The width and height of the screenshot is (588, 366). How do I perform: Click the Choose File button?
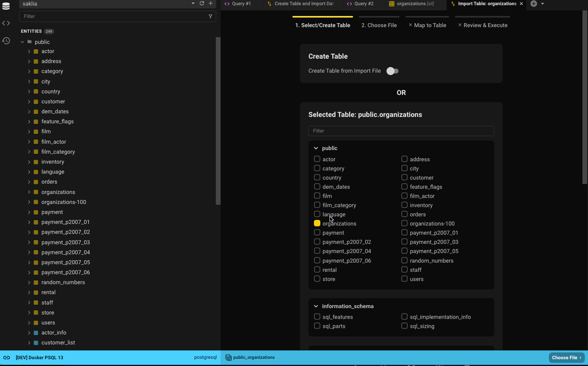(566, 358)
